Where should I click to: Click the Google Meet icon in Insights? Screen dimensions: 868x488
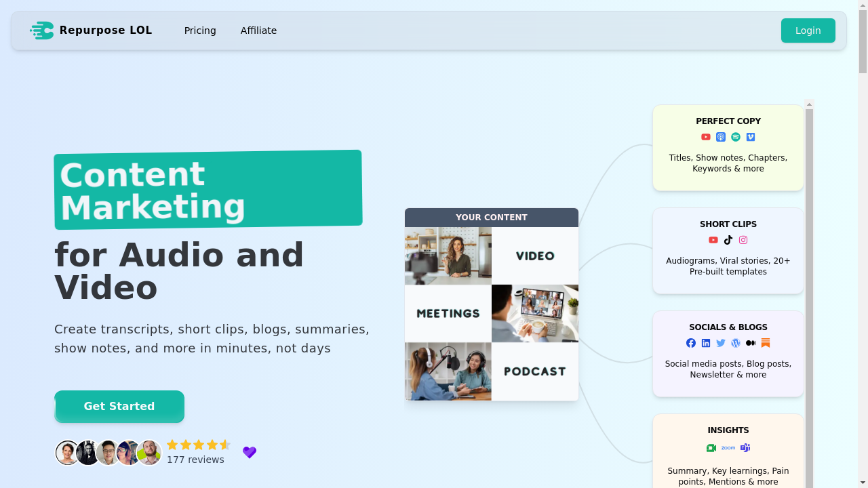pyautogui.click(x=711, y=448)
